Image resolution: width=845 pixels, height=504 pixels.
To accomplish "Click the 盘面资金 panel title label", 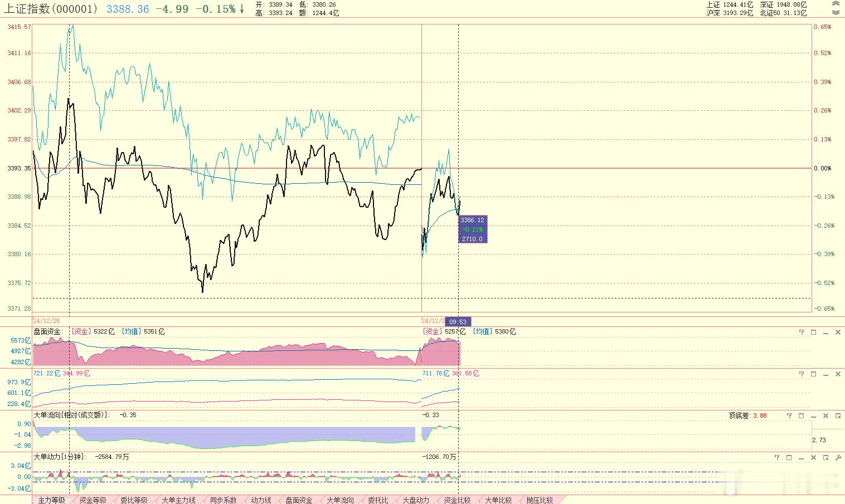I will (x=47, y=331).
